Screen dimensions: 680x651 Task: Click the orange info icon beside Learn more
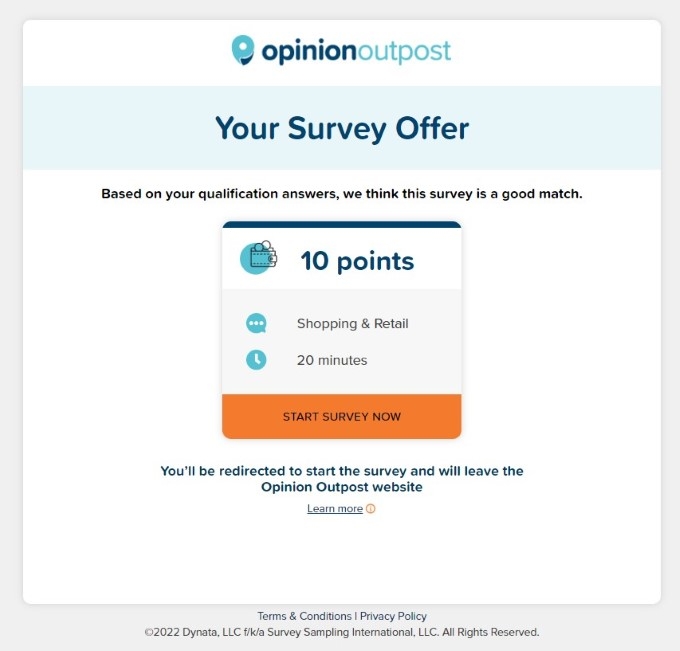370,508
